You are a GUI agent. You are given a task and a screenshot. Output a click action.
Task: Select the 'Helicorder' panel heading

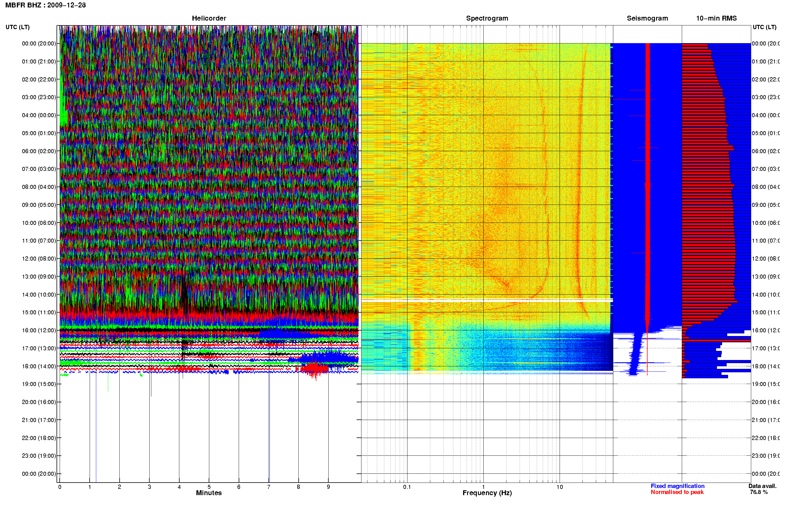pyautogui.click(x=209, y=18)
